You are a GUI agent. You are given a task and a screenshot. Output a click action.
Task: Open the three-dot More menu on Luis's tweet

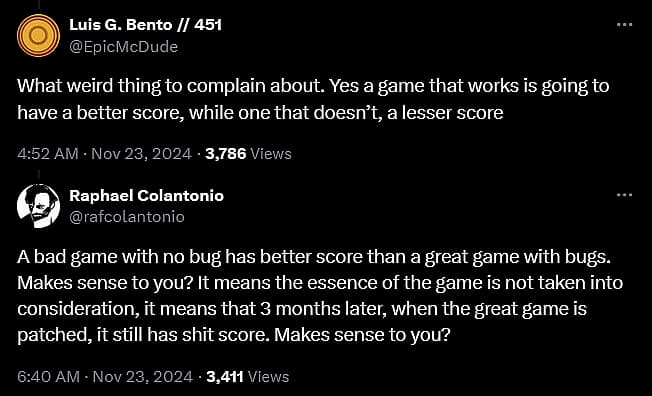624,25
